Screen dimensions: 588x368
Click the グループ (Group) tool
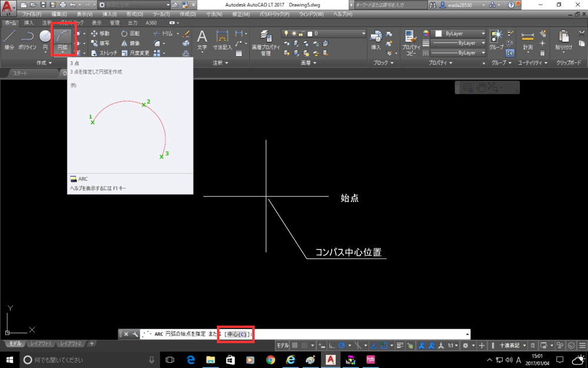496,41
